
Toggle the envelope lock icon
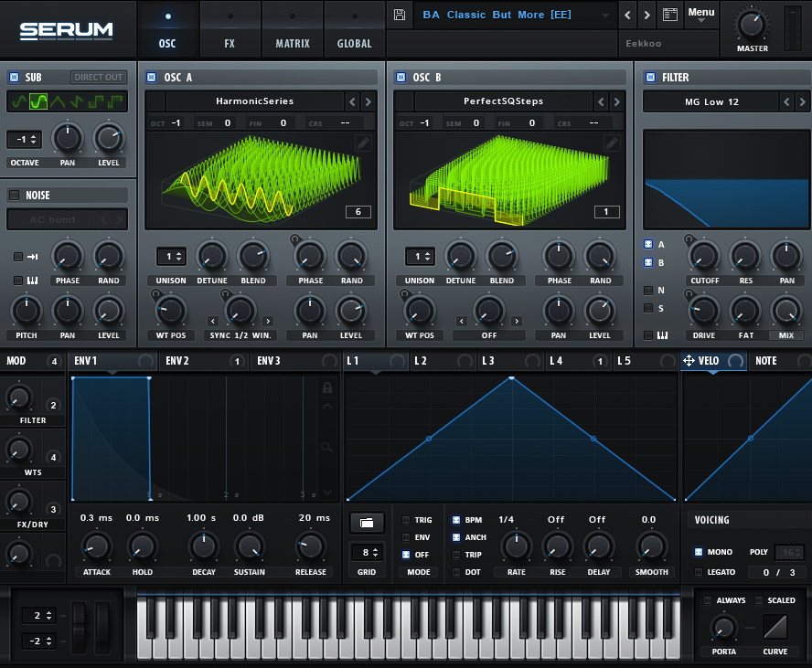pos(327,387)
